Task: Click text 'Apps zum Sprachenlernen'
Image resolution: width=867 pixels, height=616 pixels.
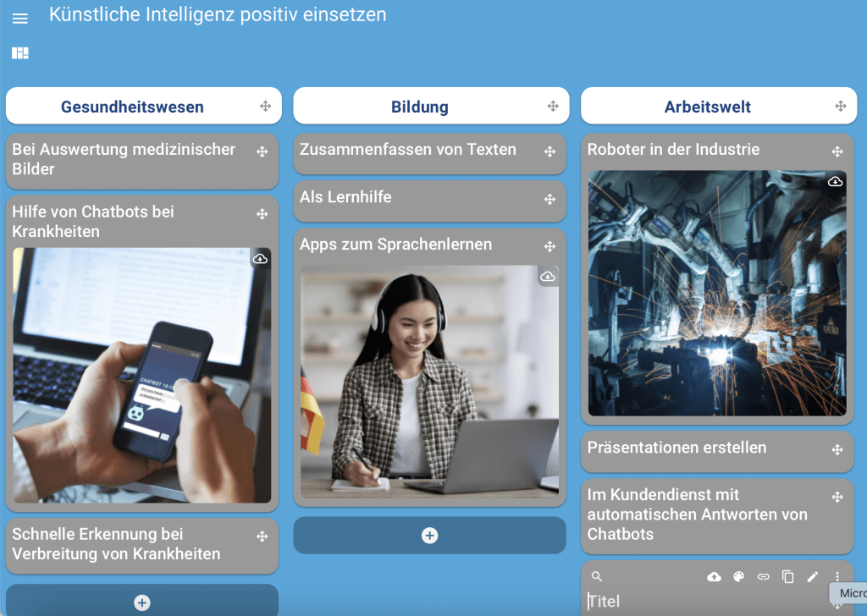Action: pyautogui.click(x=396, y=245)
